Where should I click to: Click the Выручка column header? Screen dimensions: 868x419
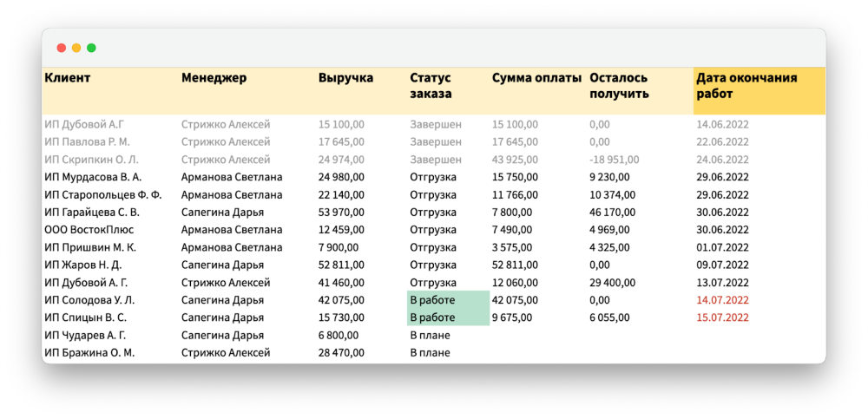pyautogui.click(x=345, y=78)
